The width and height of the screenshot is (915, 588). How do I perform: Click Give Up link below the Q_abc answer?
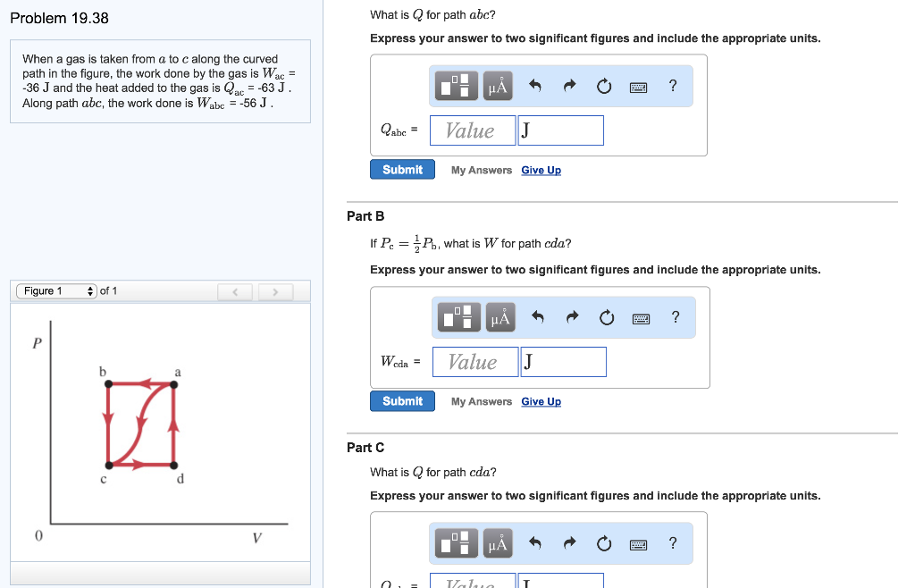click(x=541, y=170)
